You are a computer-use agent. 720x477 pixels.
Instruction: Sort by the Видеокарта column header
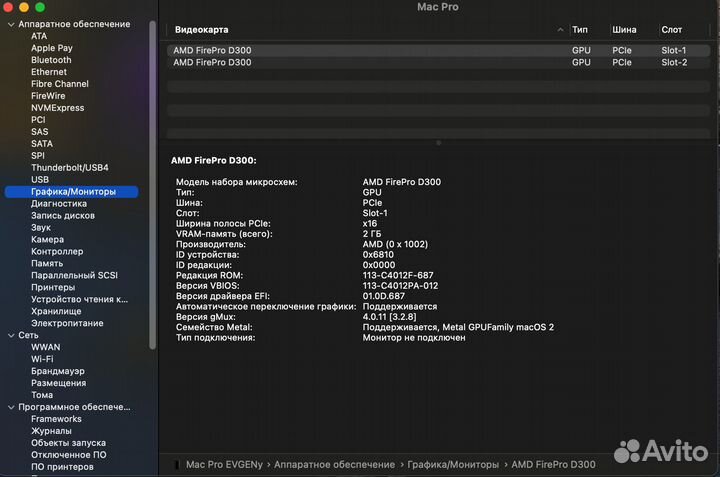pyautogui.click(x=201, y=29)
